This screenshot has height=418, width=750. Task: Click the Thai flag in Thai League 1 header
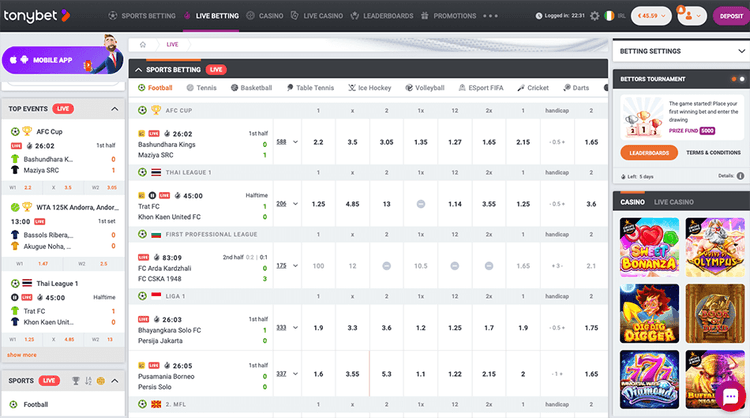[156, 172]
